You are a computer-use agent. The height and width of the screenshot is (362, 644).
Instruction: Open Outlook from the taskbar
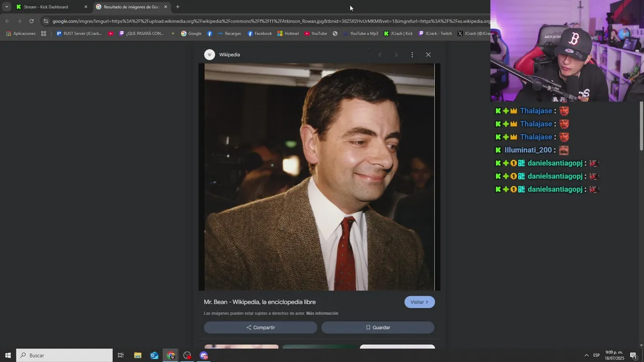coord(154,355)
